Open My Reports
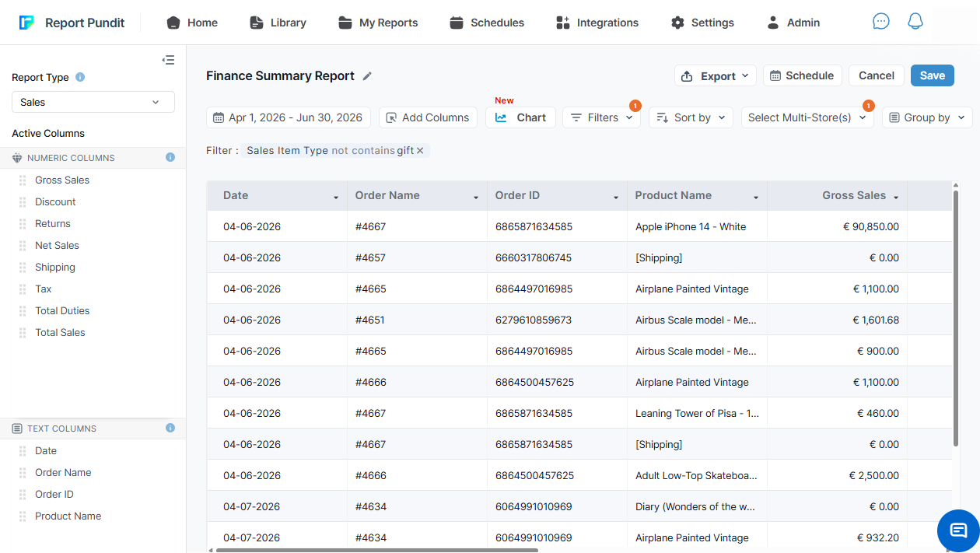This screenshot has width=980, height=553. (x=378, y=23)
